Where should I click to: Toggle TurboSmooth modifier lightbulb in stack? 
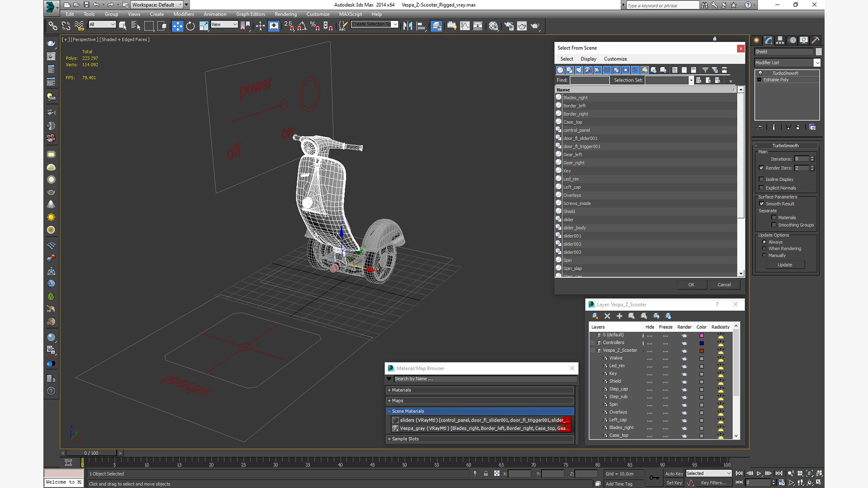click(x=760, y=73)
